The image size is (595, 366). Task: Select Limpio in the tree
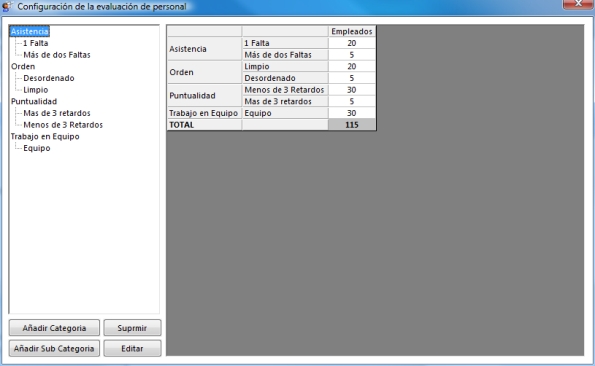pyautogui.click(x=36, y=90)
